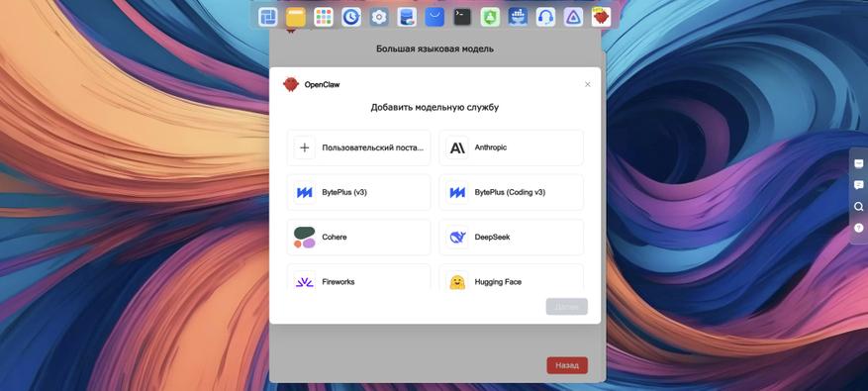
Task: Open the headset support dock icon
Action: point(545,17)
